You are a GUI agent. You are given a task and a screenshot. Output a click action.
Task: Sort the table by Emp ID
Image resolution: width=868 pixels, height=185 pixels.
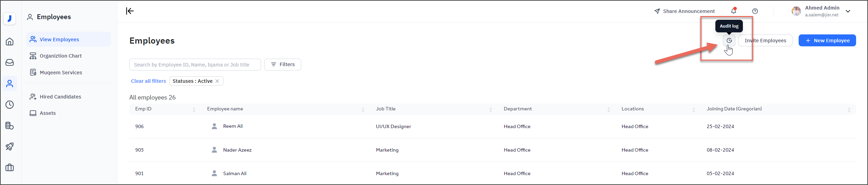[194, 109]
